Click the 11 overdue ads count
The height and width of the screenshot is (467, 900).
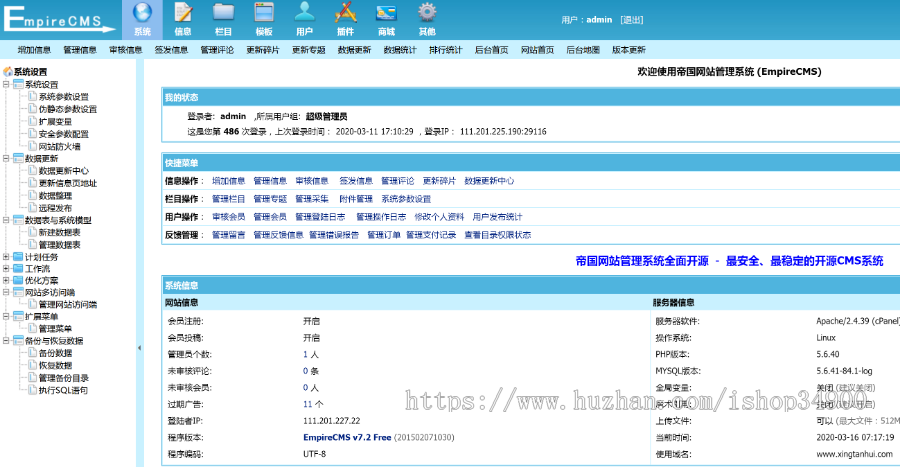tap(308, 404)
